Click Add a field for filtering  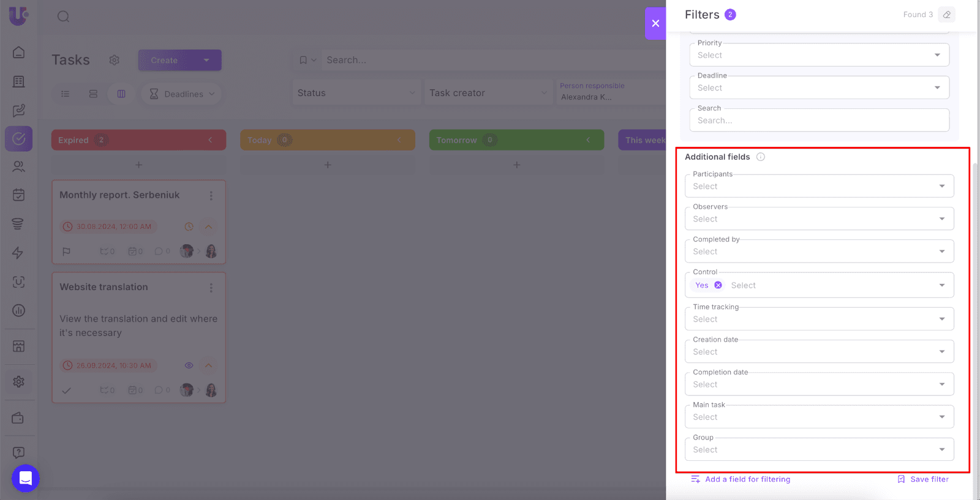741,479
